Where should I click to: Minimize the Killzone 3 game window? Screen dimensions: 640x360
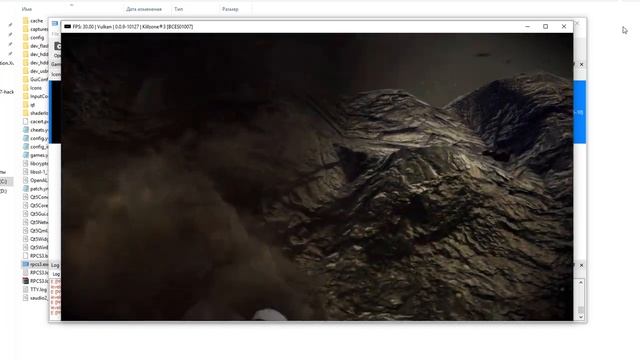pos(527,27)
